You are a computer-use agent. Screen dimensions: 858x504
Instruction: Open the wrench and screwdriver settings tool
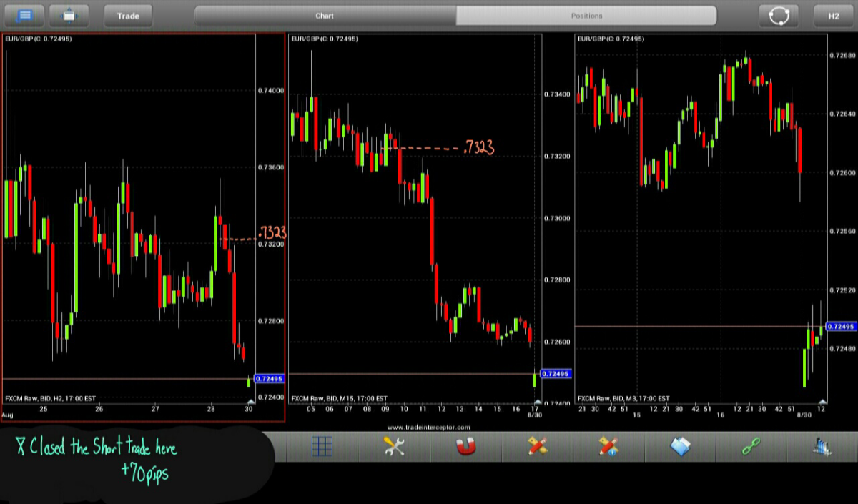tap(394, 447)
